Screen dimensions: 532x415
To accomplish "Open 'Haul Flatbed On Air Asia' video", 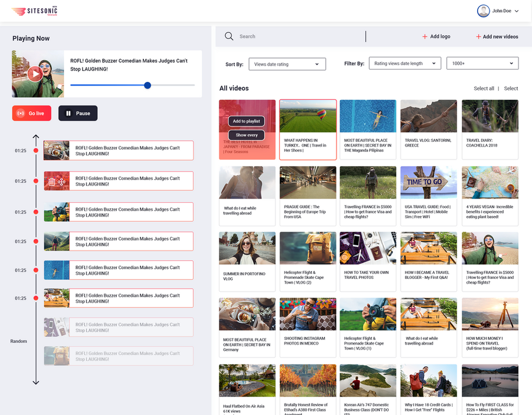I will [247, 390].
